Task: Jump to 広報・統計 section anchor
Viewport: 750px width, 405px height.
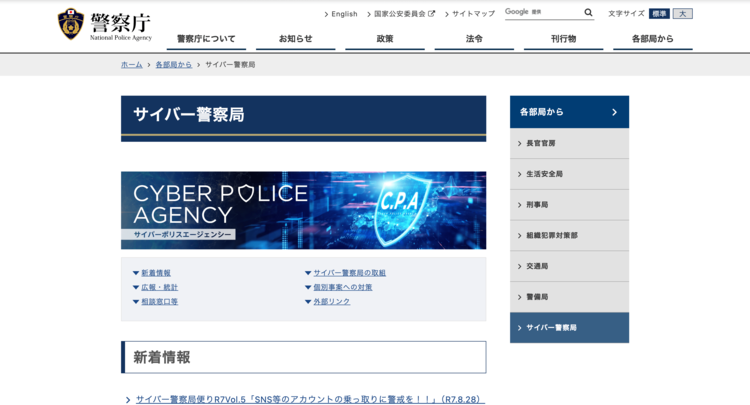Action: click(x=159, y=287)
